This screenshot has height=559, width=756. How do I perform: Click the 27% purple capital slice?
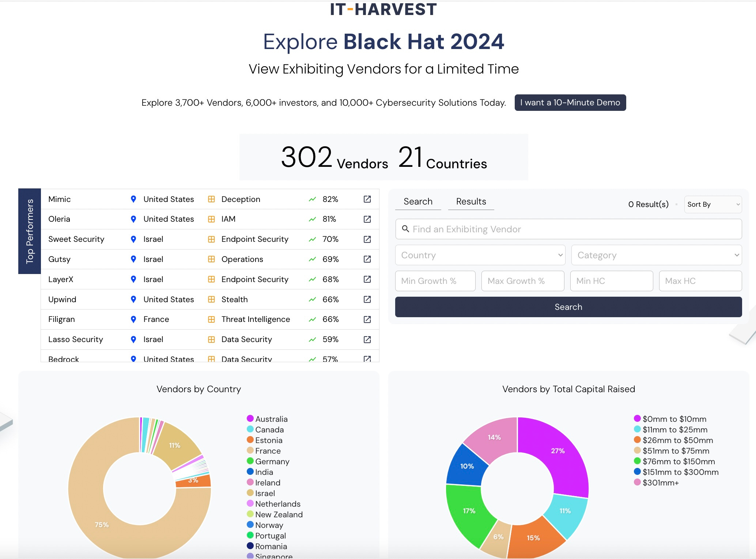tap(558, 451)
